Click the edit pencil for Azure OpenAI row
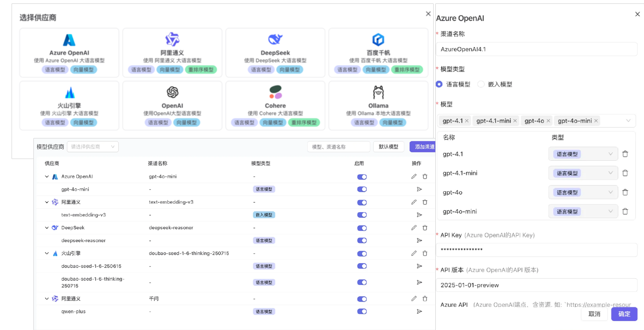644x330 pixels. pos(413,177)
